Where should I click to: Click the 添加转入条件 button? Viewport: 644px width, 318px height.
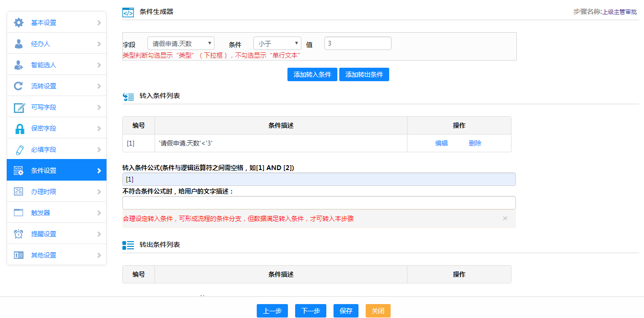coord(312,74)
